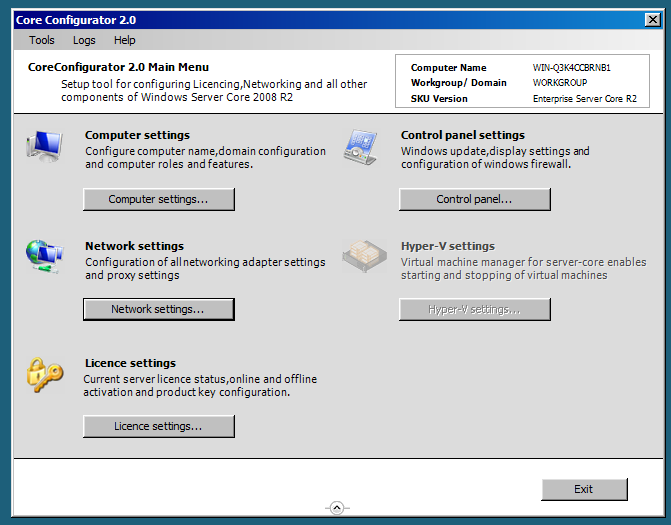Click the Computer settings monitor icon
671x525 pixels.
[x=45, y=146]
